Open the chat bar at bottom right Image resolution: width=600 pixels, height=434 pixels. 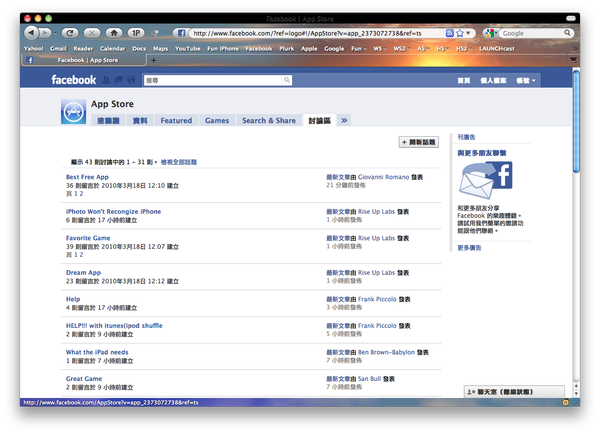click(x=514, y=392)
